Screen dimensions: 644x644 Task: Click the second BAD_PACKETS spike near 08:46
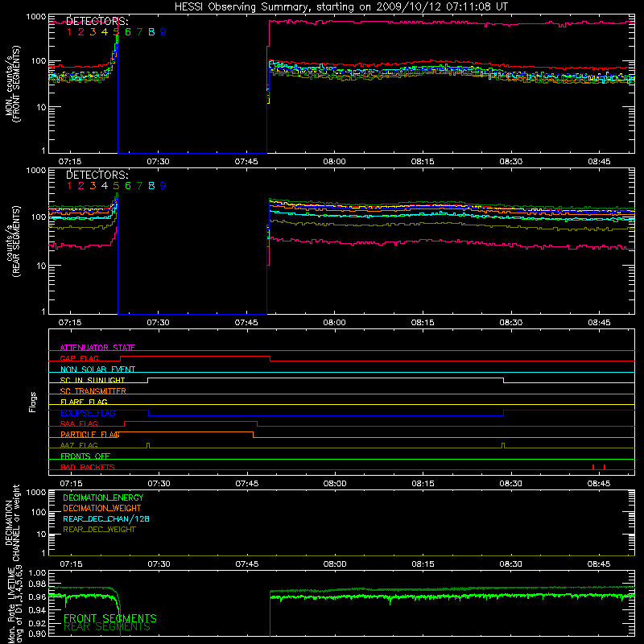pyautogui.click(x=605, y=467)
